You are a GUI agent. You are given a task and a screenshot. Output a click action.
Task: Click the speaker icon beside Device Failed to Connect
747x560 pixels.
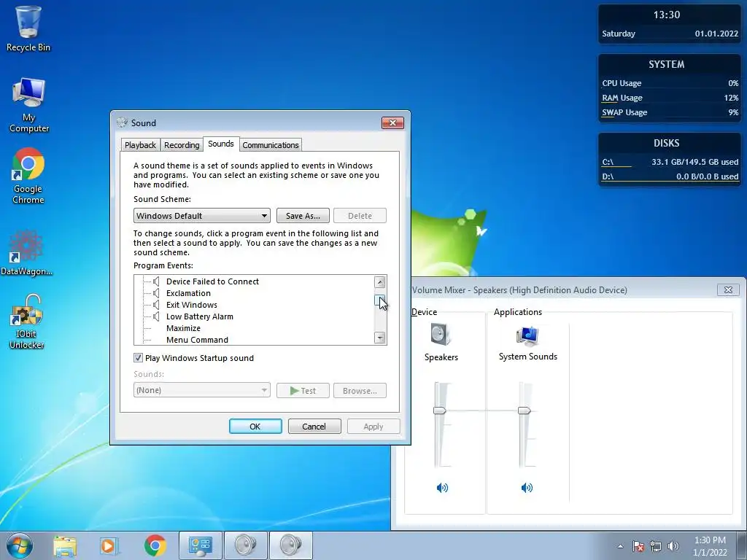[156, 281]
